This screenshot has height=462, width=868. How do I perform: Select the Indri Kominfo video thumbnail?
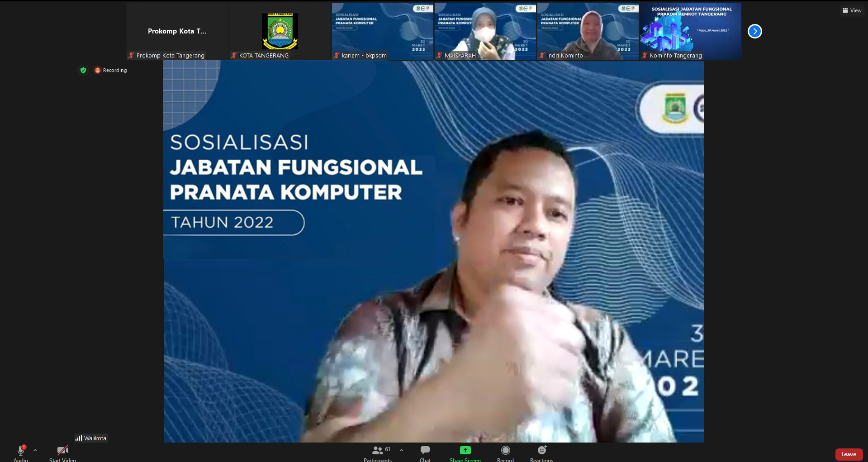pos(588,31)
